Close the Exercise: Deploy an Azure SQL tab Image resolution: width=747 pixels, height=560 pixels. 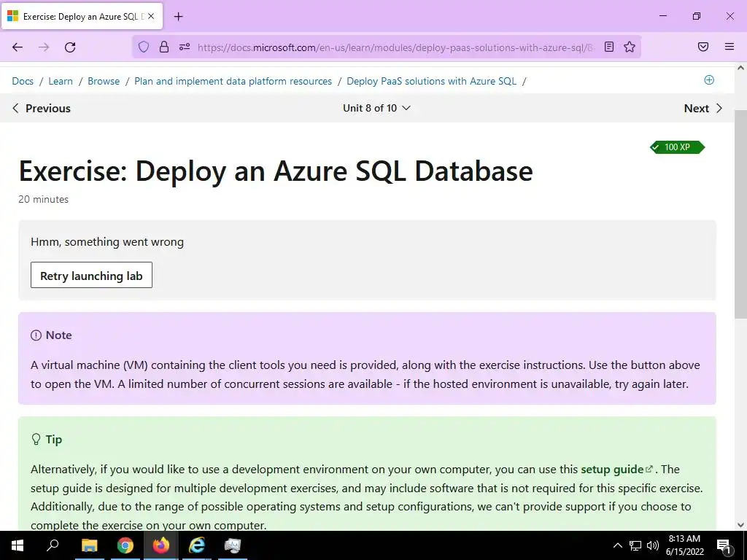(x=151, y=16)
